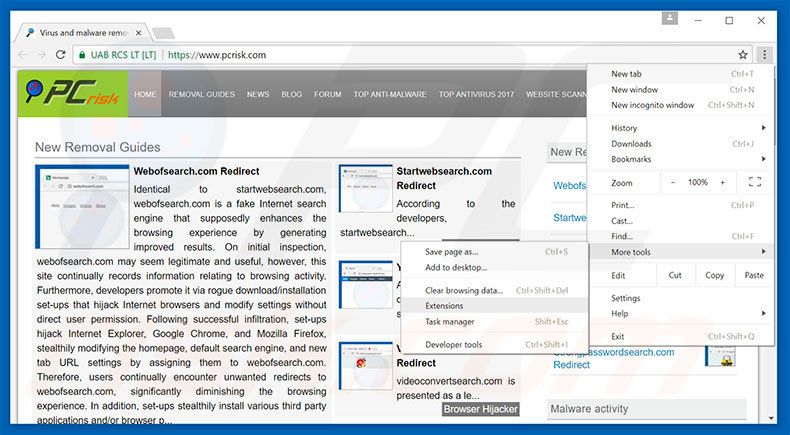Open the Webofsearch.com article thumbnail

click(82, 207)
